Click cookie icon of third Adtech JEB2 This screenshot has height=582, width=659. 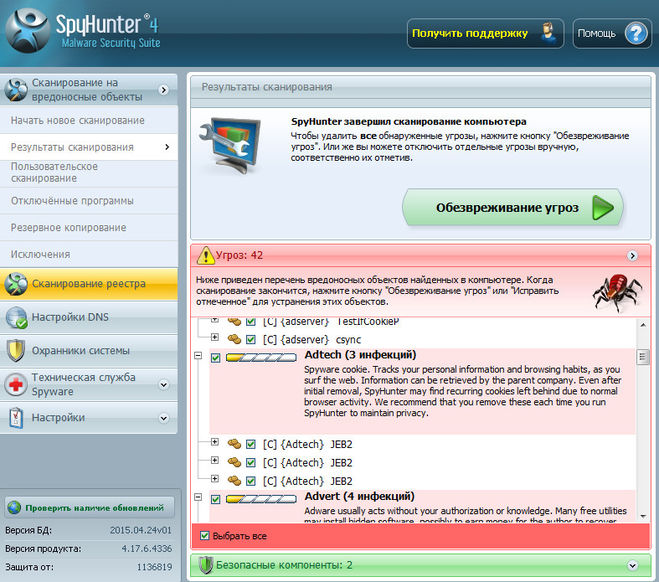click(234, 480)
